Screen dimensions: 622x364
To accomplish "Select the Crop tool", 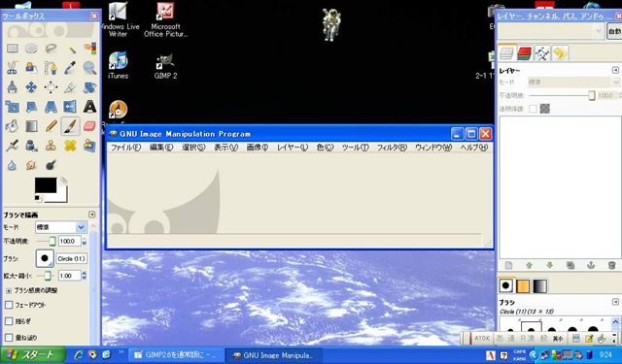I will [x=70, y=87].
